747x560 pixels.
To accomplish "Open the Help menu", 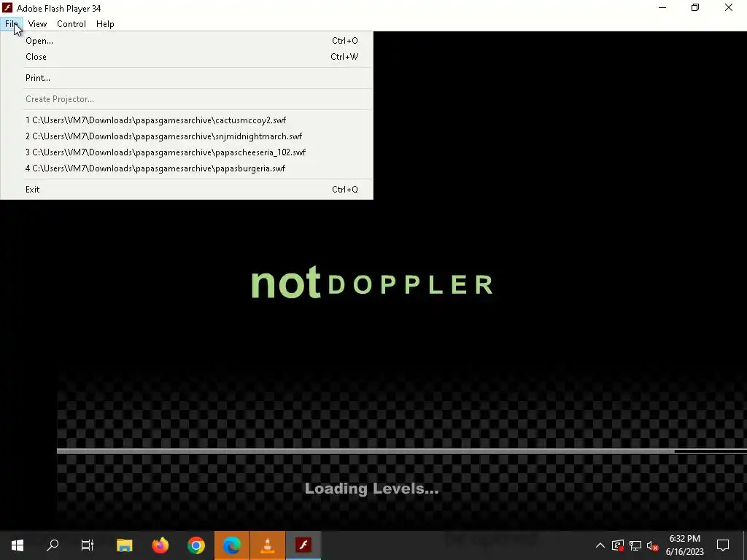I will pos(105,24).
